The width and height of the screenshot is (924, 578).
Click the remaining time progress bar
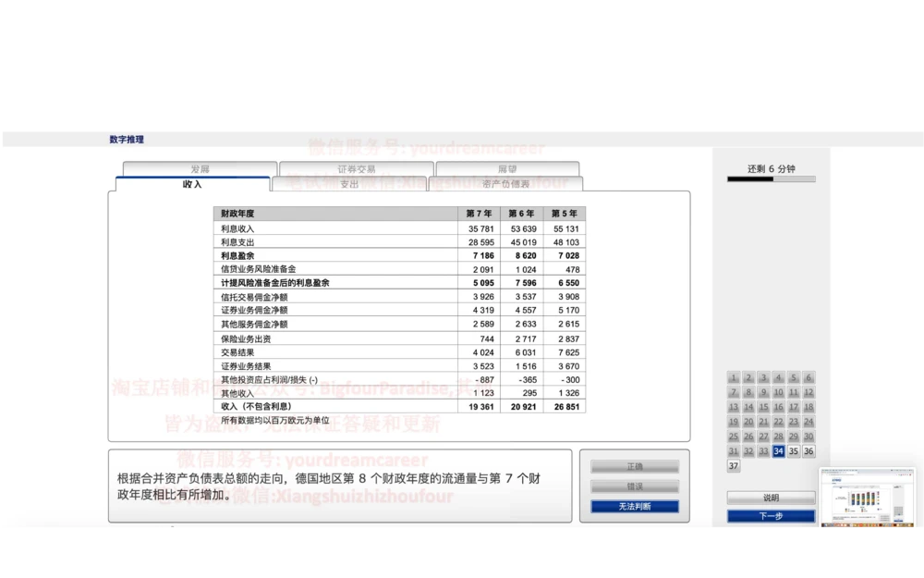[770, 179]
